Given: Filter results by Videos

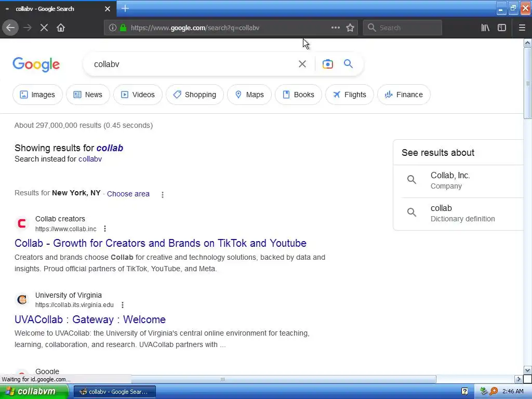Looking at the screenshot, I should (138, 95).
